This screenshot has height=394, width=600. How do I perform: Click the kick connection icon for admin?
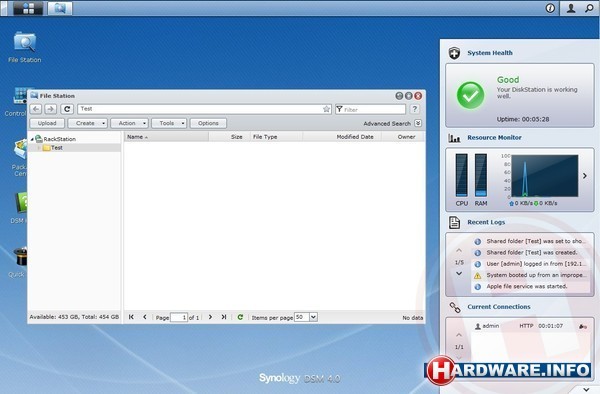pyautogui.click(x=582, y=326)
